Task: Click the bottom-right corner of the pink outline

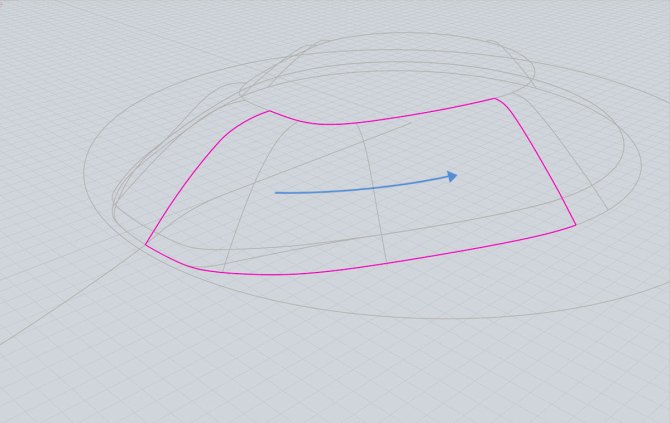Action: coord(576,225)
